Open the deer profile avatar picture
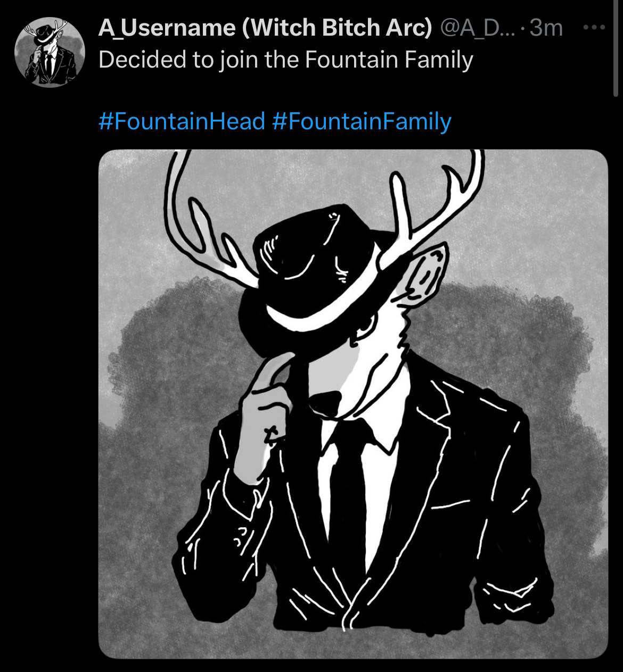This screenshot has width=623, height=672. click(x=50, y=52)
